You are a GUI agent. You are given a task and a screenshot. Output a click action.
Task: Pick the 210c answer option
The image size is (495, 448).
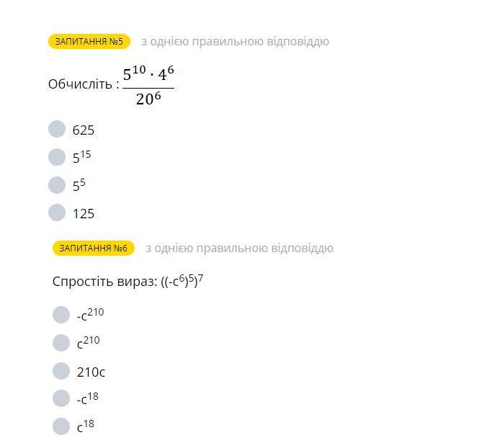click(61, 371)
